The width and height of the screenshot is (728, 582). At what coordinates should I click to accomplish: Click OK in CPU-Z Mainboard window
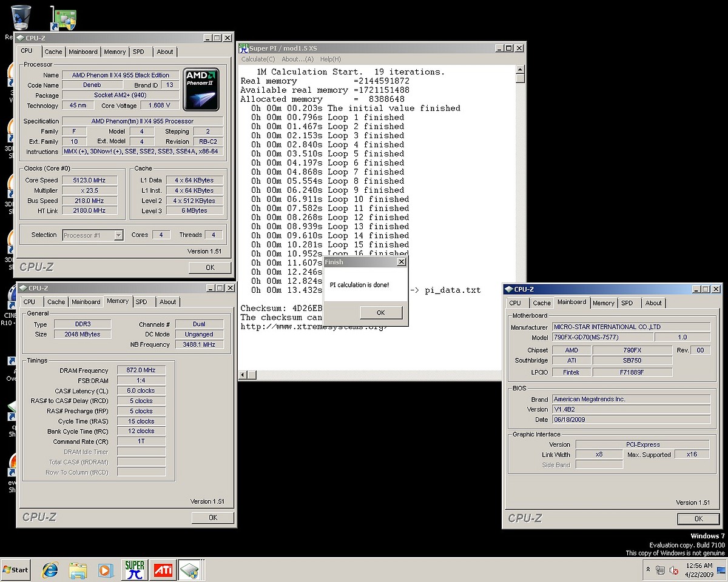[699, 518]
